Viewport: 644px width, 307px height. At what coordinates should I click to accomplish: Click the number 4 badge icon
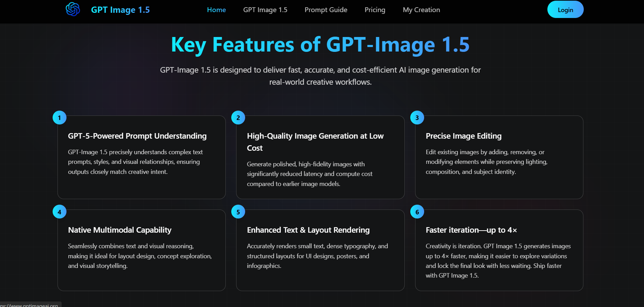60,212
